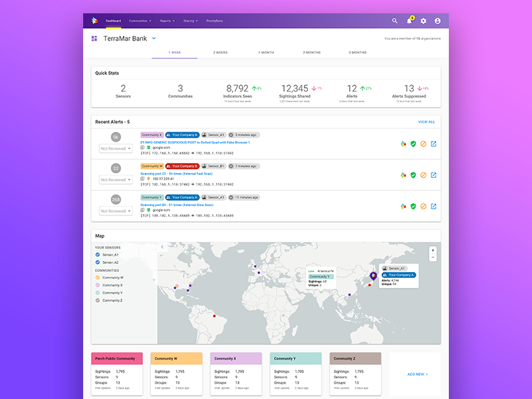Click VIEW ALL in Recent Alerts
The width and height of the screenshot is (532, 399).
pyautogui.click(x=426, y=122)
